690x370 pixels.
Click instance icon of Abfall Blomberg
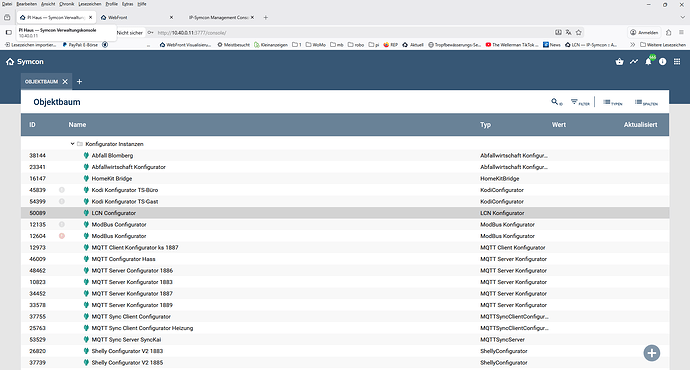(x=86, y=155)
